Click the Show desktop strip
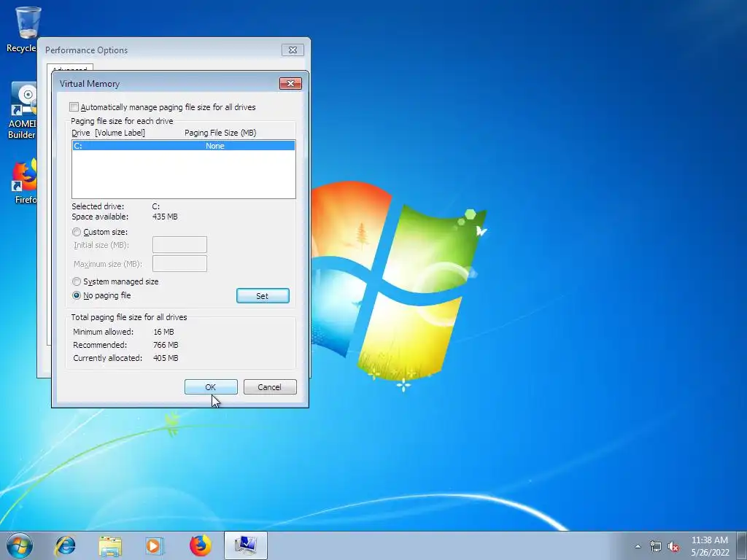Image resolution: width=747 pixels, height=560 pixels. tap(742, 545)
